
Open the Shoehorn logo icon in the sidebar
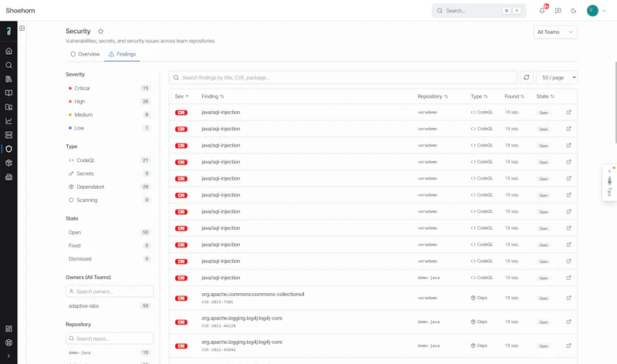[x=8, y=31]
